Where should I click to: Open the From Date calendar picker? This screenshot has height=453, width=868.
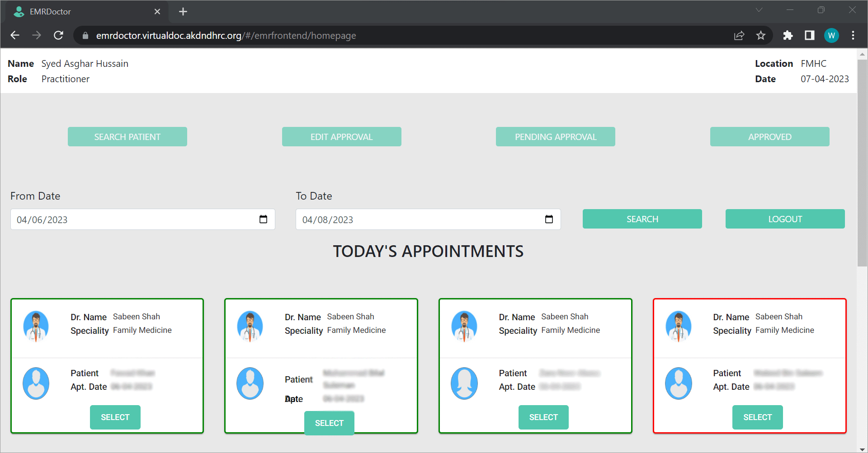coord(264,219)
